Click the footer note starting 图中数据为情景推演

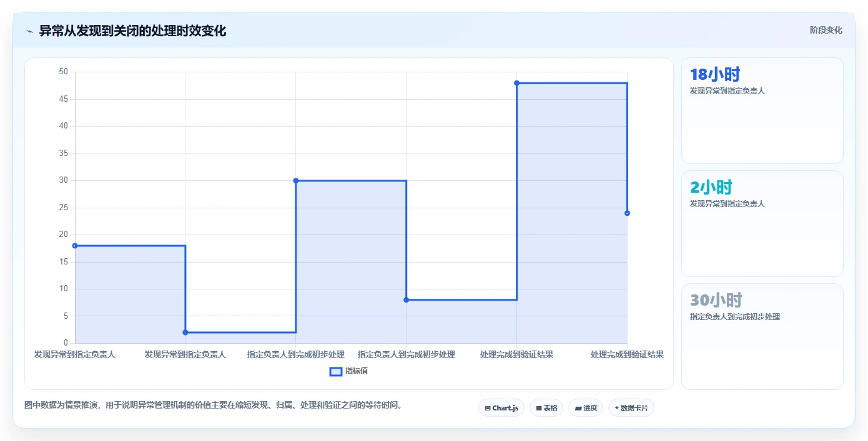[x=214, y=405]
